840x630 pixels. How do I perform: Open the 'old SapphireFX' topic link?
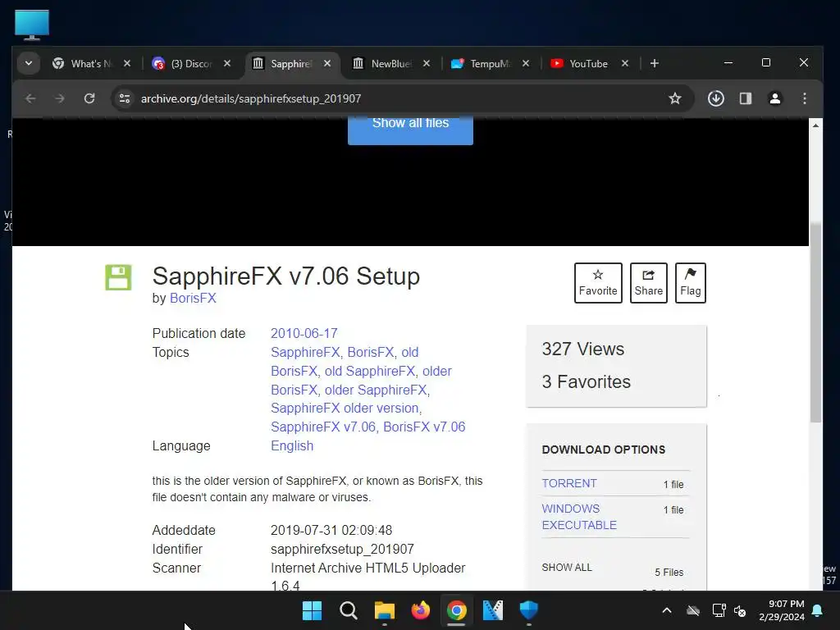click(x=370, y=372)
